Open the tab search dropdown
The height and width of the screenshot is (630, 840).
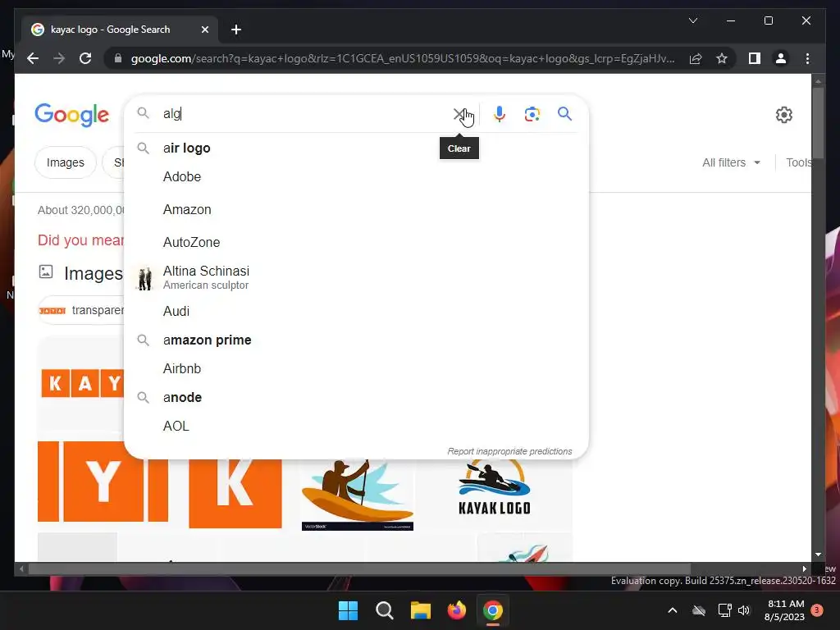(x=692, y=21)
